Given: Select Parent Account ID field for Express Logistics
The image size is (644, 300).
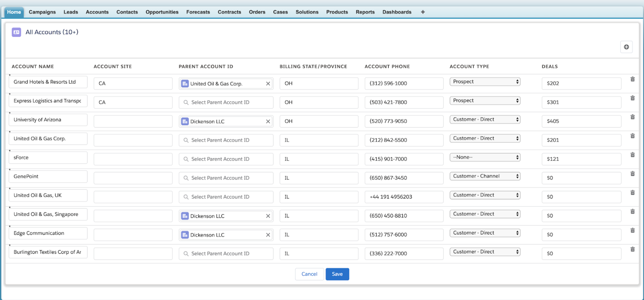Looking at the screenshot, I should 226,102.
